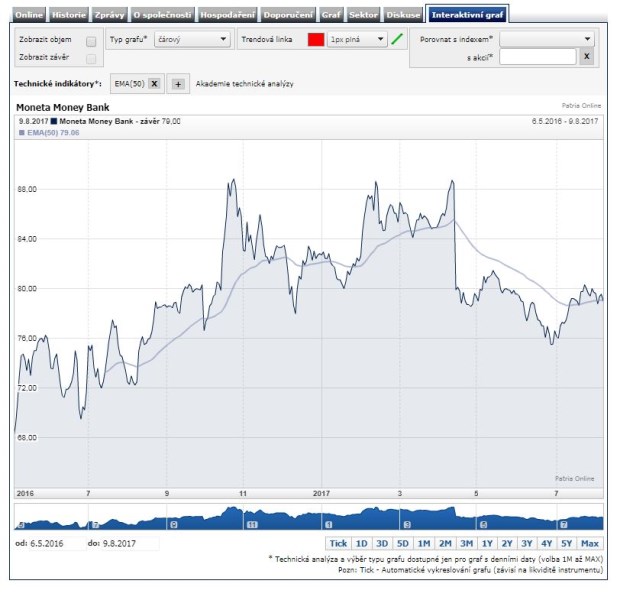Set chart range to Max
Screen dimensions: 633x600
tap(589, 543)
